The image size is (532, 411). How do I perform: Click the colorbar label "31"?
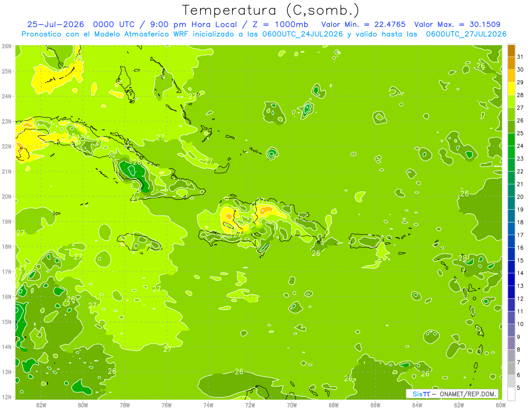pyautogui.click(x=520, y=57)
